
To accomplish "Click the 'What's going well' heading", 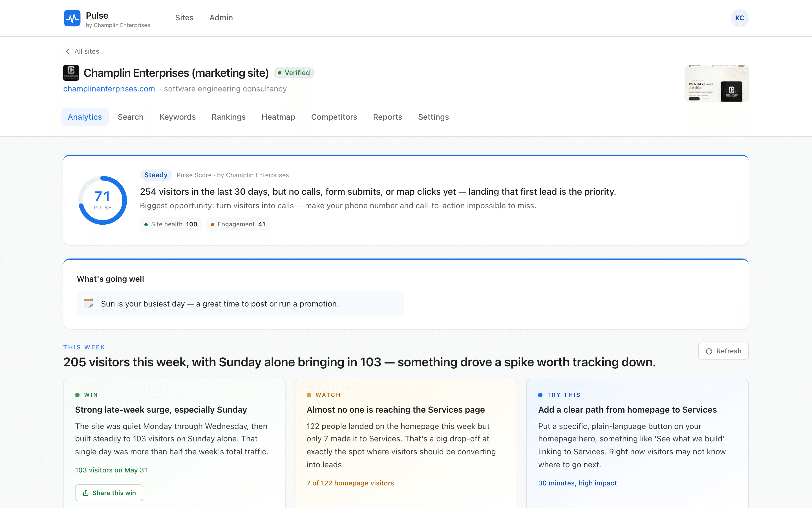I will click(111, 279).
